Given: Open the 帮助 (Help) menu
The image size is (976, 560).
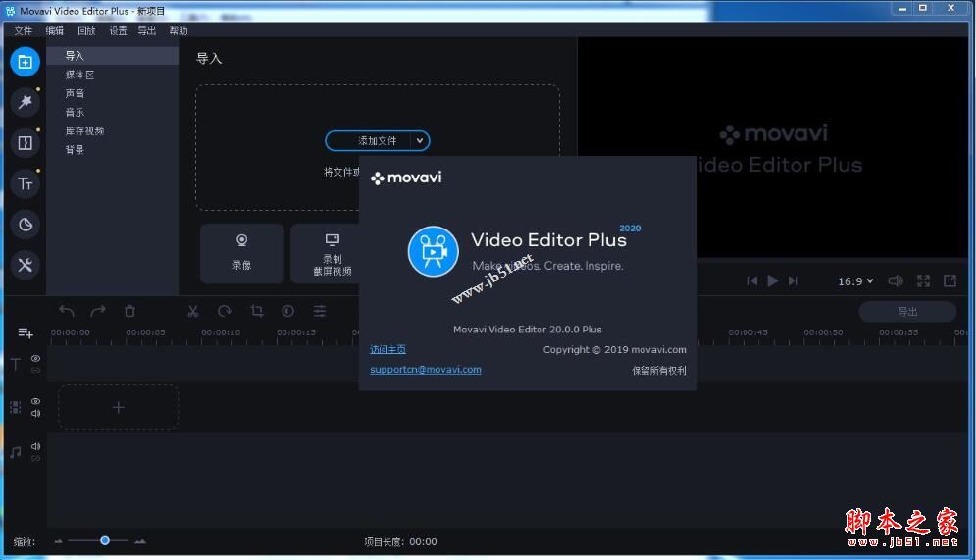Looking at the screenshot, I should click(179, 31).
